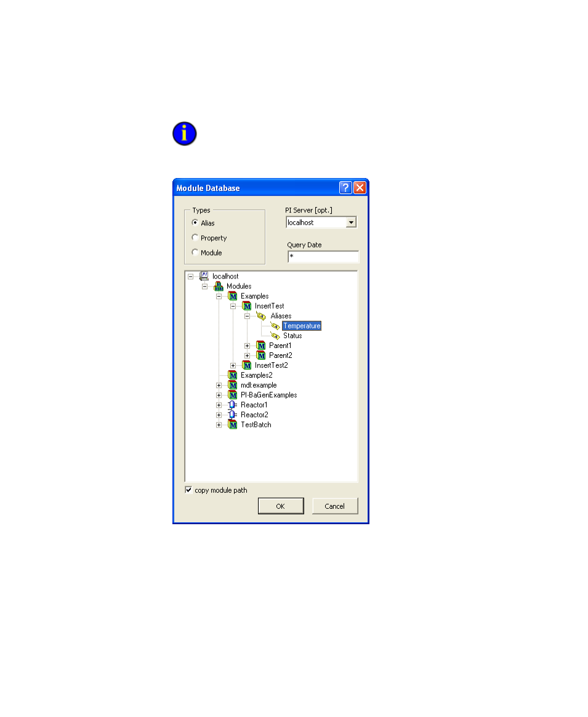This screenshot has width=588, height=717.
Task: Click the Examples module icon
Action: (x=233, y=296)
